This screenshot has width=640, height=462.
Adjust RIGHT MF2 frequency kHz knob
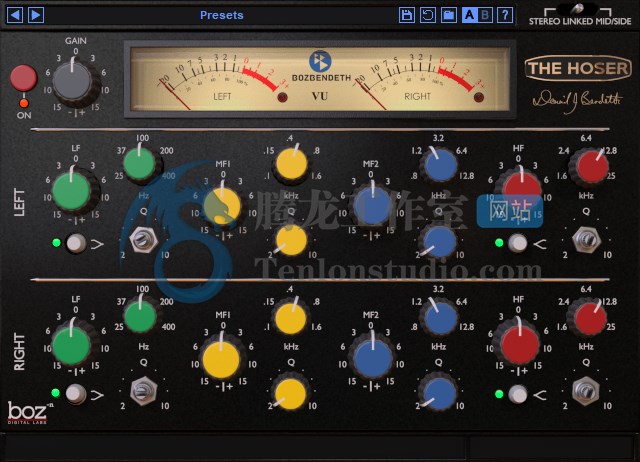coord(440,318)
